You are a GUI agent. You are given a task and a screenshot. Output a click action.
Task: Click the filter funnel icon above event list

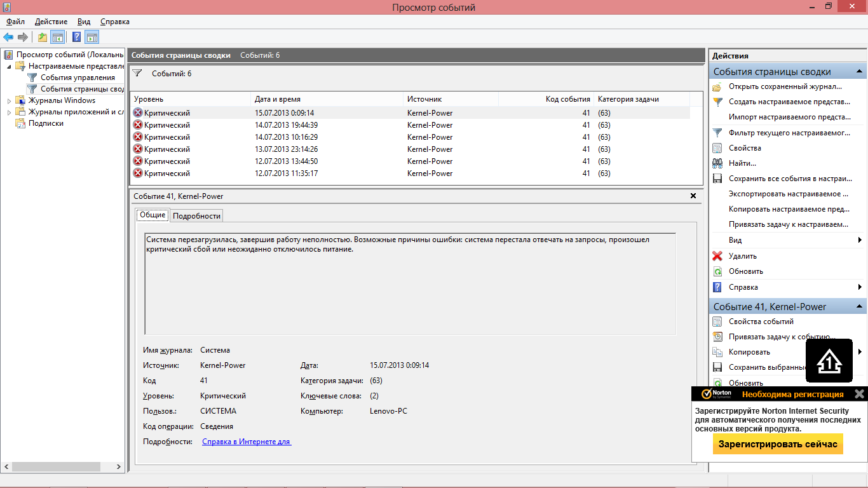(x=137, y=74)
